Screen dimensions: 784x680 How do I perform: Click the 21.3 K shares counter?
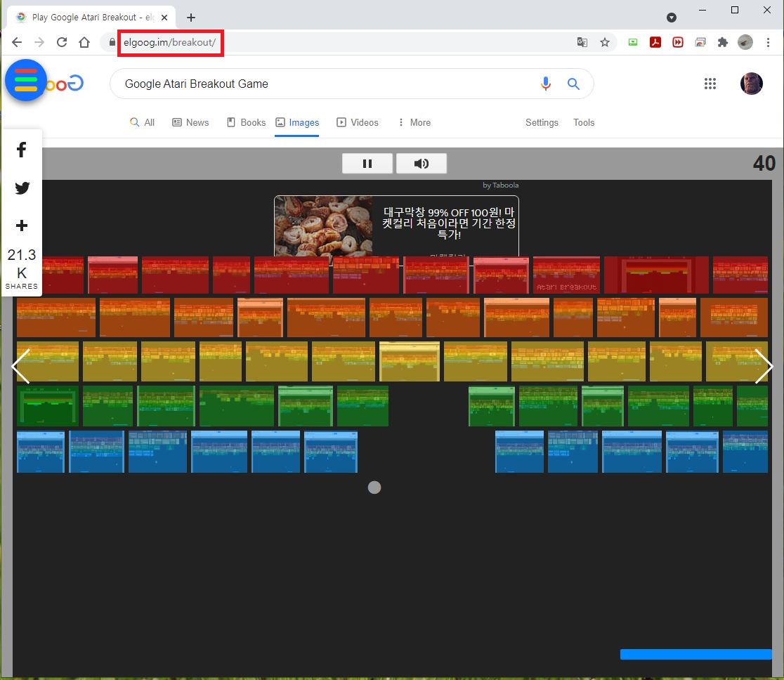coord(22,268)
